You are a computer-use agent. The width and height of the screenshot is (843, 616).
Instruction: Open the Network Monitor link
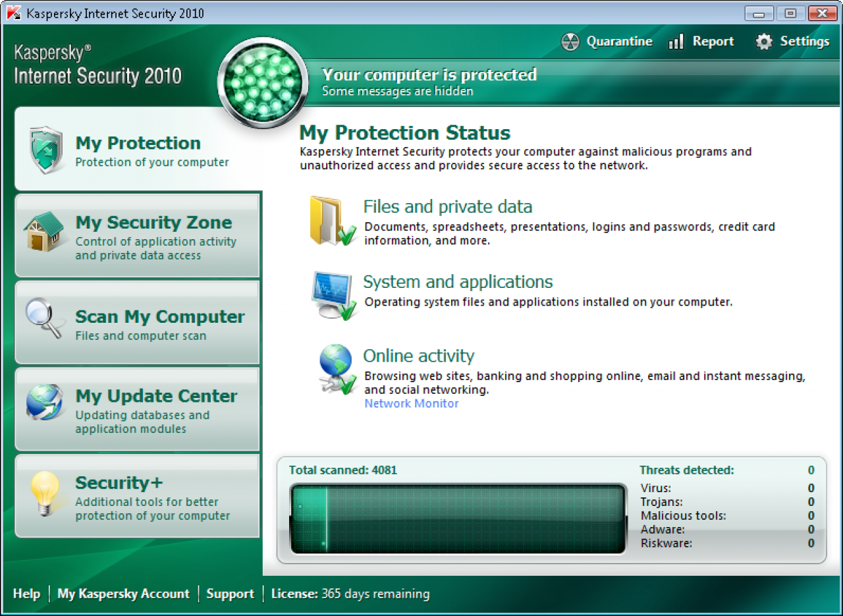[412, 403]
